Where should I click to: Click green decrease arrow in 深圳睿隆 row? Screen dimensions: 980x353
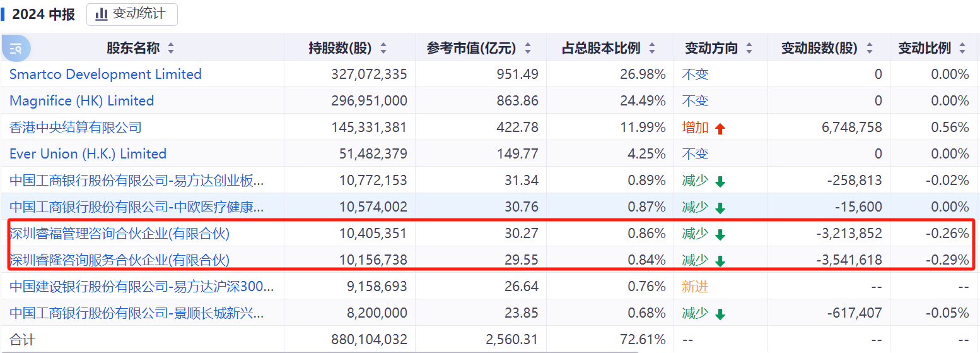point(720,261)
